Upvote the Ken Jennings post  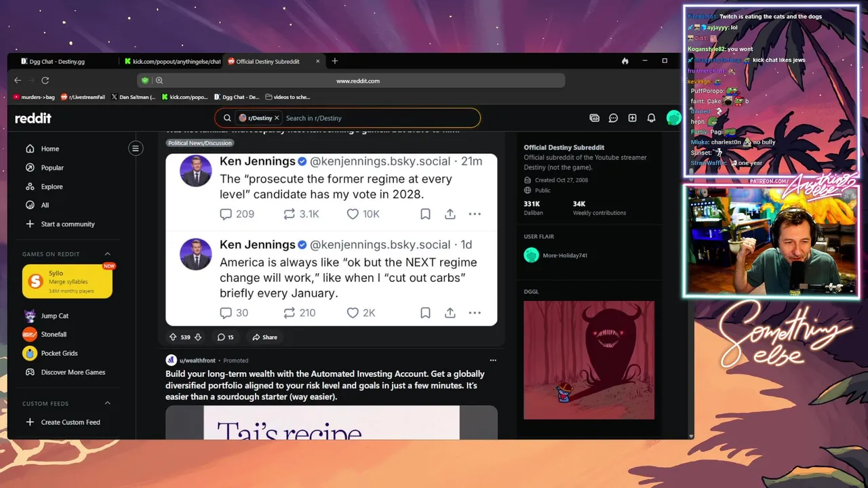coord(173,337)
